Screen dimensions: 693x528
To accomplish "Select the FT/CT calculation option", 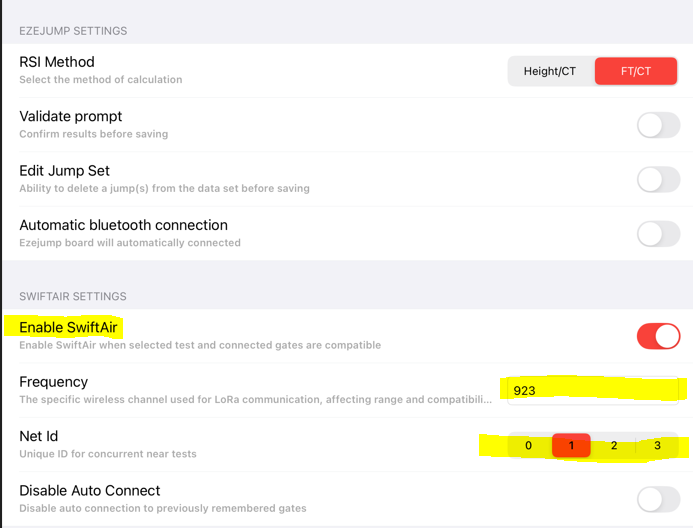I will (636, 71).
